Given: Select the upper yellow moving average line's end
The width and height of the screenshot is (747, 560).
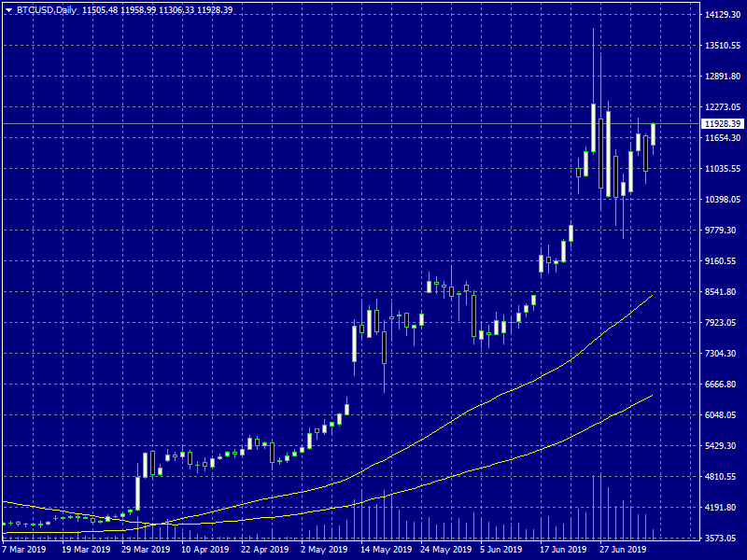Looking at the screenshot, I should pyautogui.click(x=651, y=296).
